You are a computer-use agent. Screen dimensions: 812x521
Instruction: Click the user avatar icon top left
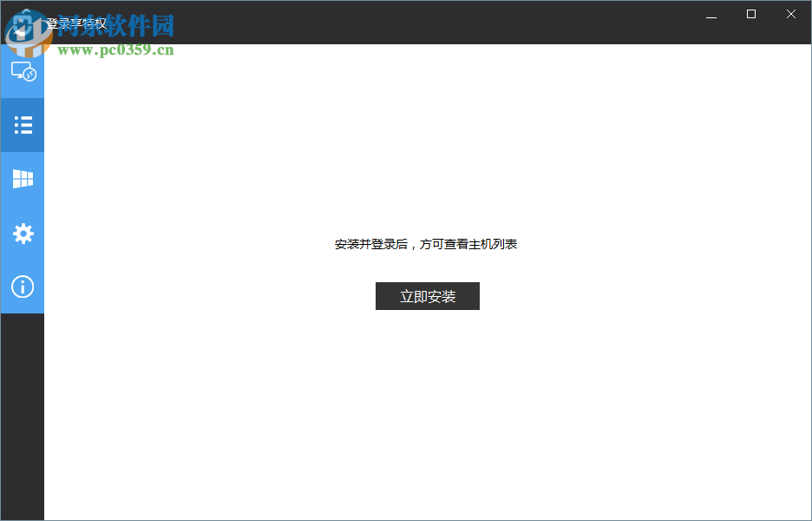click(x=22, y=22)
